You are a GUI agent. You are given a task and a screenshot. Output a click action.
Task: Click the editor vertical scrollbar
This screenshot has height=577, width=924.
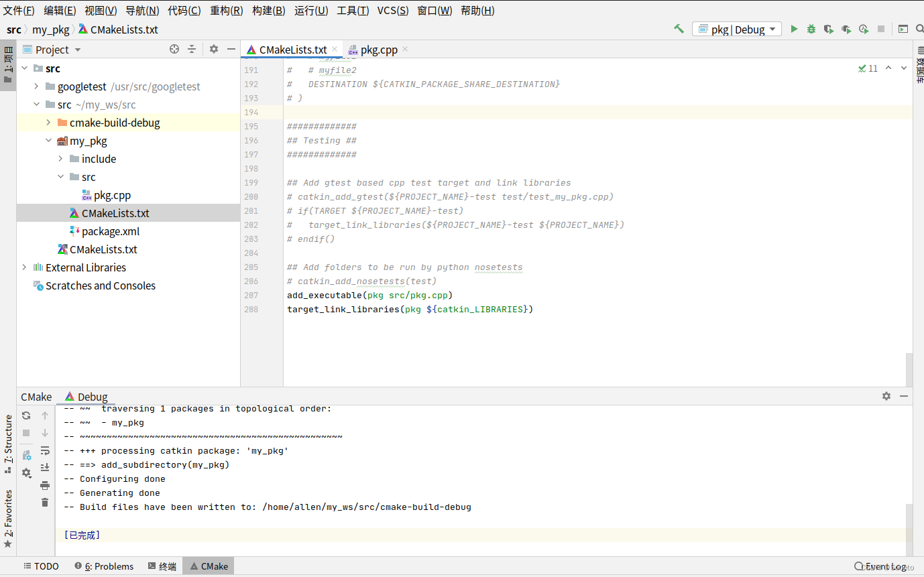909,369
